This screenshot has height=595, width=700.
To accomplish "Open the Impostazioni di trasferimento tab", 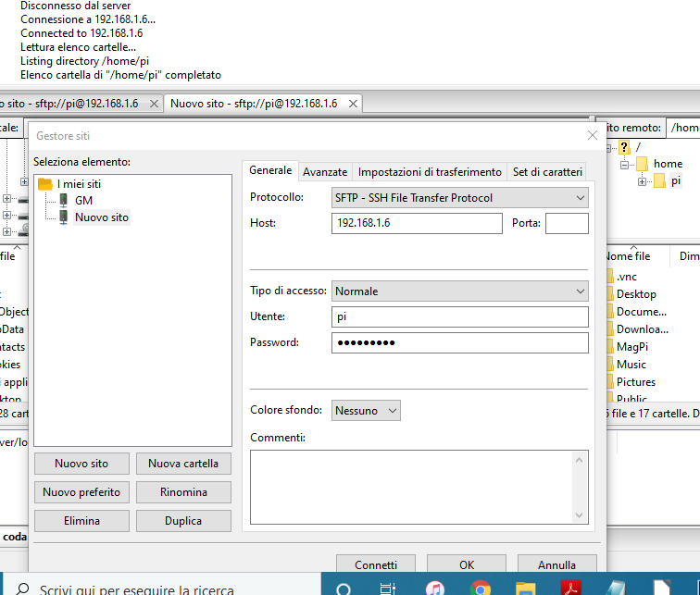I will (430, 172).
